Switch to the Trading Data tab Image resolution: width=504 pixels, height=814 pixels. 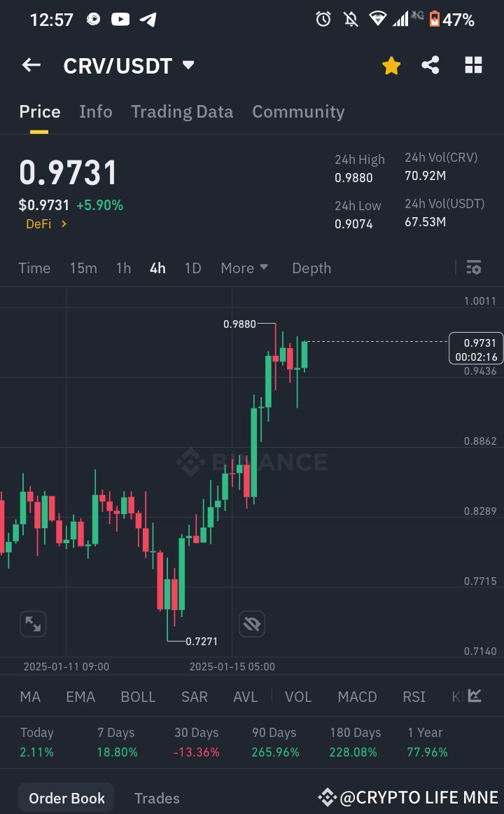[x=182, y=111]
